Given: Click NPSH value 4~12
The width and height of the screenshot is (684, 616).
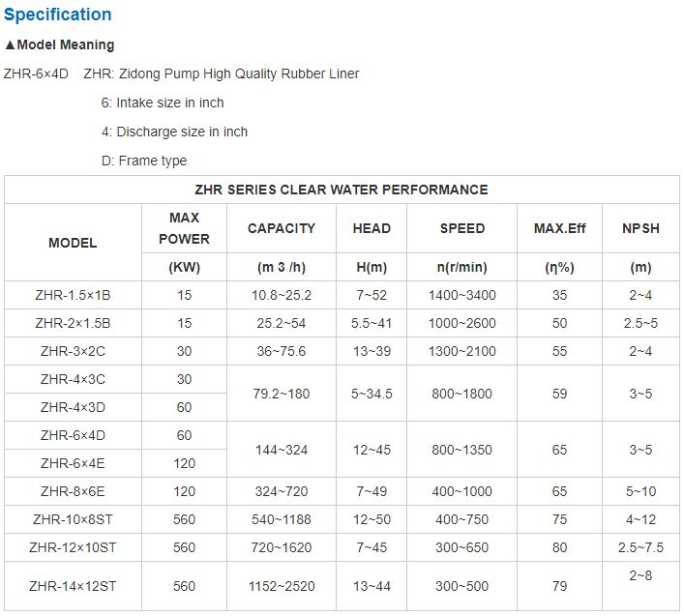Looking at the screenshot, I should point(640,519).
